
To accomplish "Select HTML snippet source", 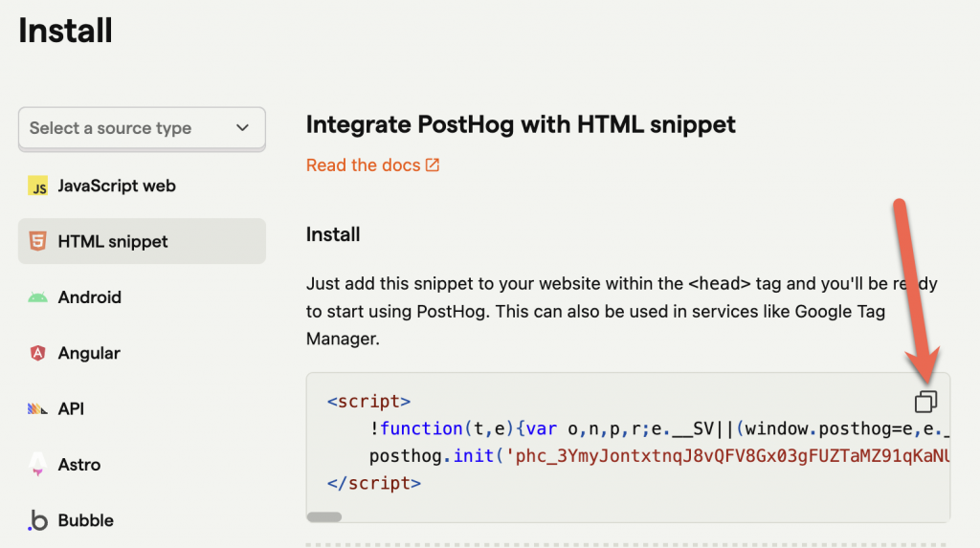I will coord(142,241).
